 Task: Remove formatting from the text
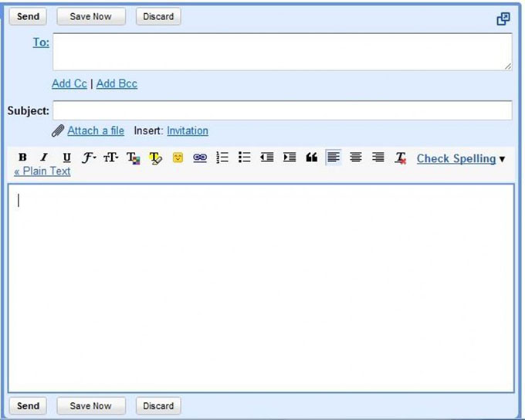(x=400, y=157)
